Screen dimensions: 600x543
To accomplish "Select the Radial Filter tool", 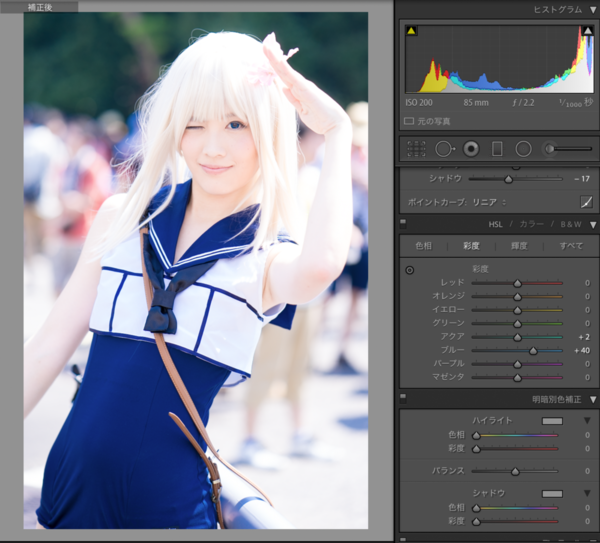I will [x=523, y=149].
